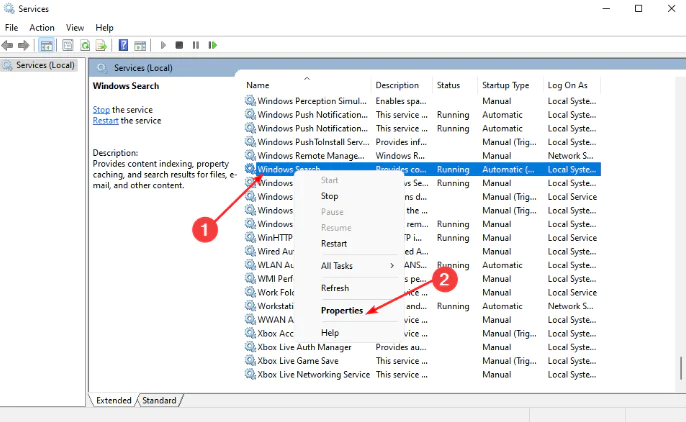The image size is (686, 422).
Task: Click the Back arrow in toolbar
Action: pyautogui.click(x=8, y=45)
